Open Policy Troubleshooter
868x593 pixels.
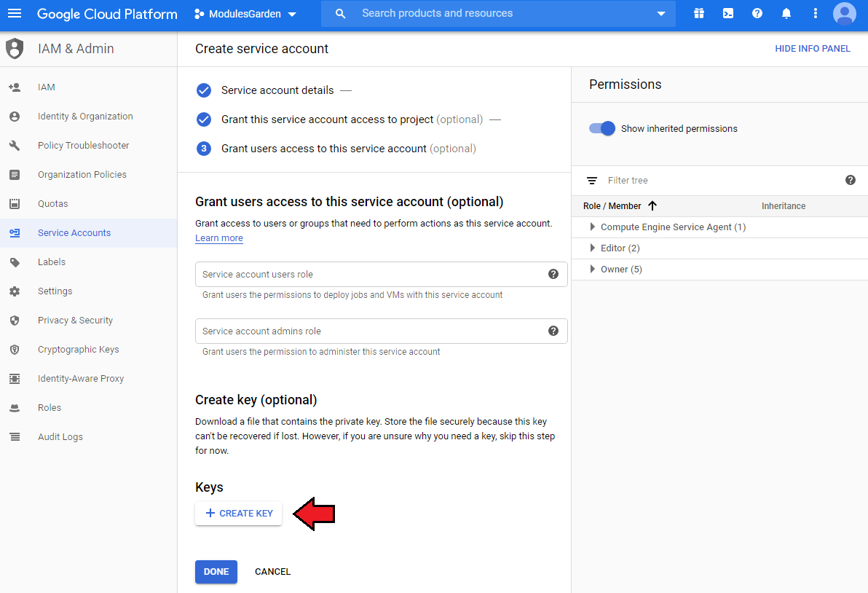point(84,145)
